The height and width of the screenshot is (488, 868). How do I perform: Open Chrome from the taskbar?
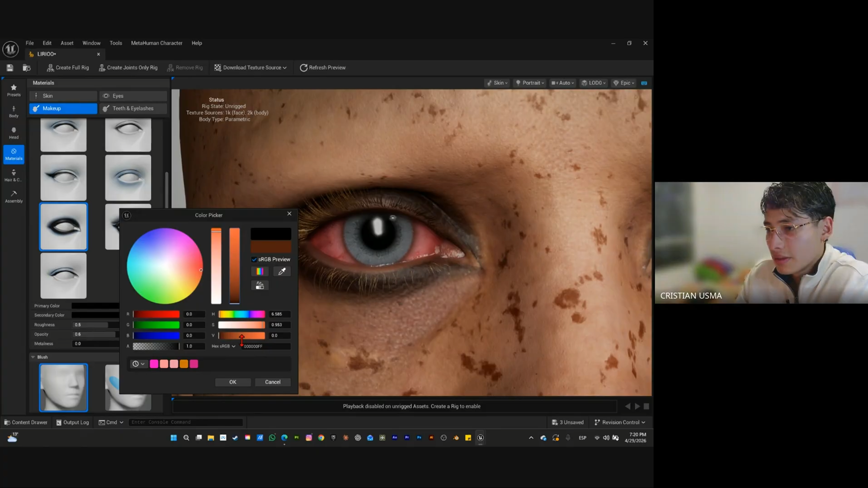tap(321, 437)
